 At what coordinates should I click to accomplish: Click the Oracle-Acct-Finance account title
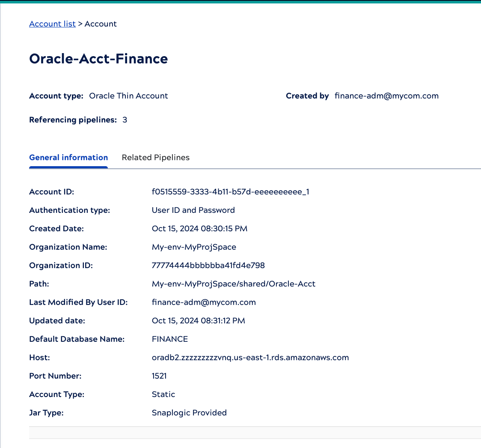(98, 59)
